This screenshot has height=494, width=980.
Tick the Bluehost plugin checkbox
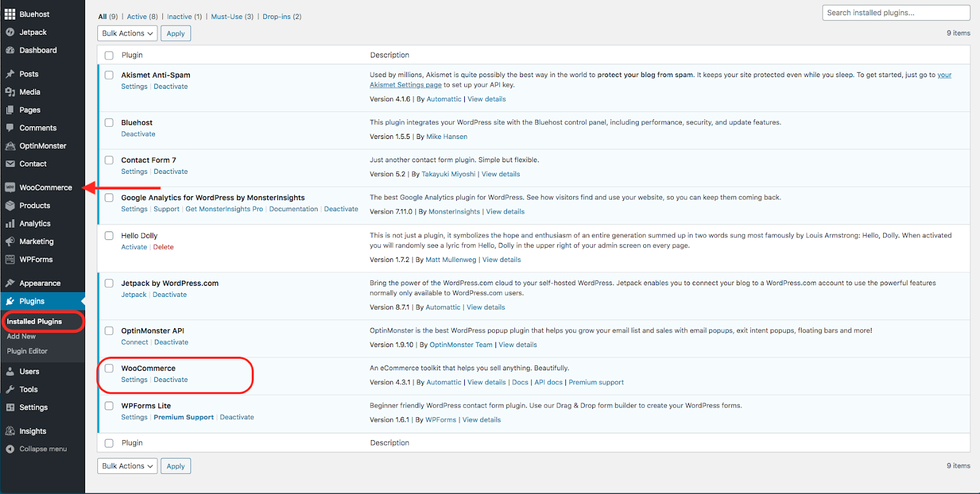(109, 122)
